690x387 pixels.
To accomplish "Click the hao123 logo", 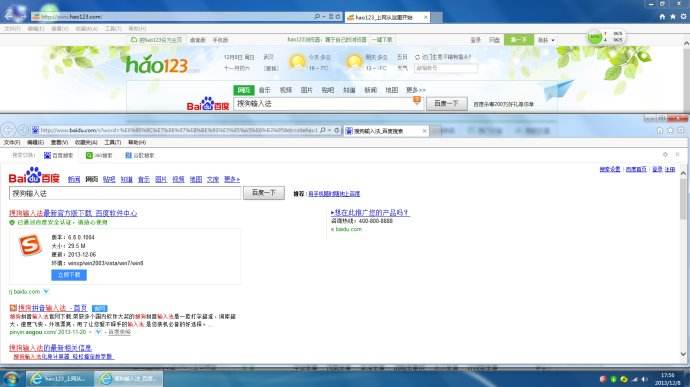I will [x=157, y=65].
